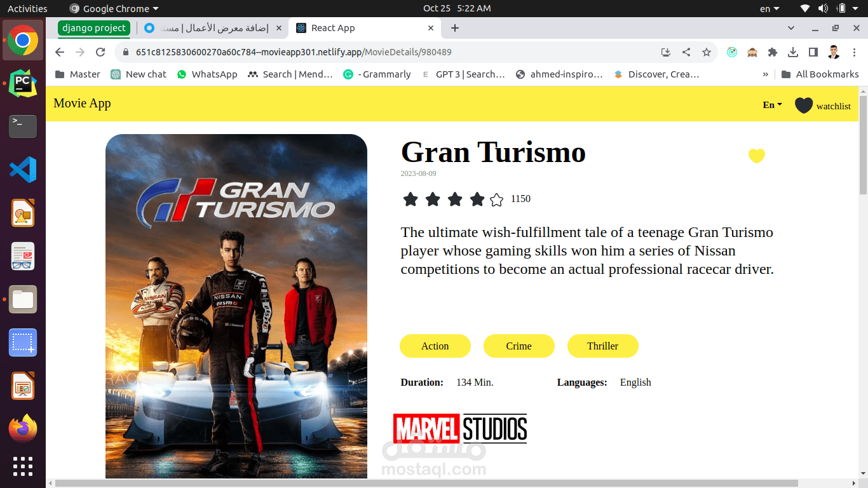Bookmark this page with the star icon
This screenshot has width=868, height=488.
pos(707,52)
